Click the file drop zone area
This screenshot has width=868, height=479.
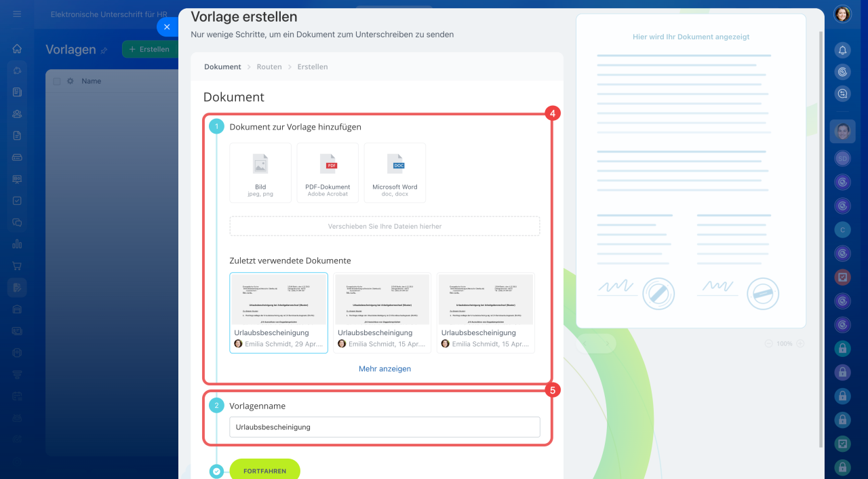(384, 226)
